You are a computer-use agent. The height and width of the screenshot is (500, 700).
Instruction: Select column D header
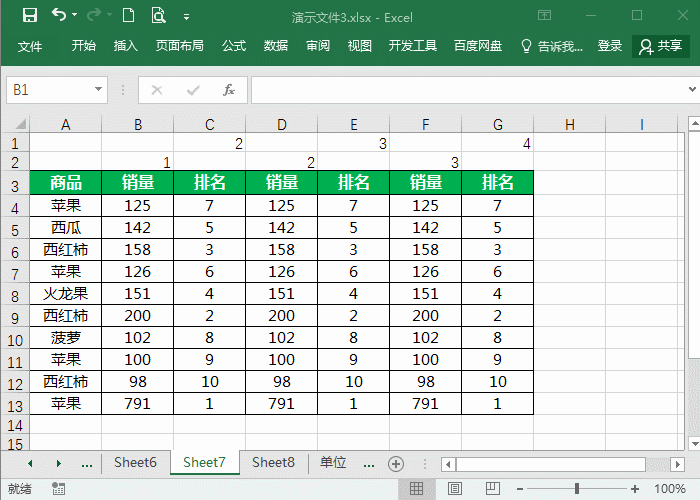(x=282, y=124)
